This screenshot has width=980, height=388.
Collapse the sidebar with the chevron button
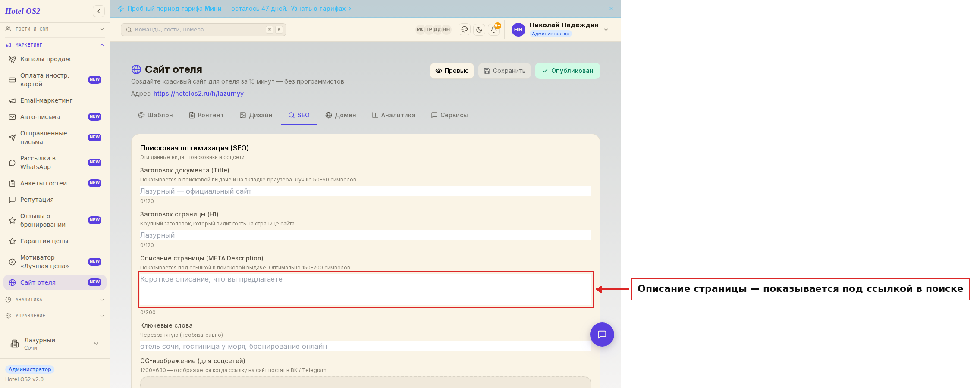point(99,11)
